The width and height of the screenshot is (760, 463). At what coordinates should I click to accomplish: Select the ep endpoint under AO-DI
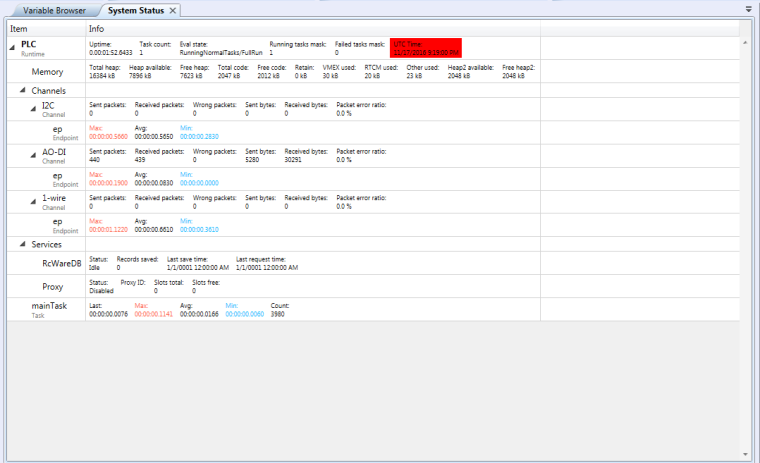pyautogui.click(x=57, y=176)
